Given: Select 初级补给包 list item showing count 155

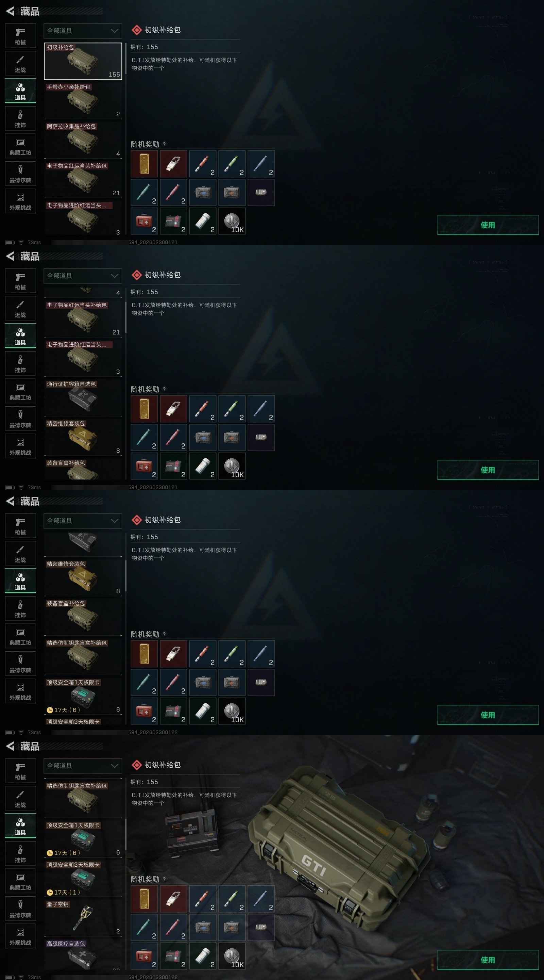Looking at the screenshot, I should [83, 61].
